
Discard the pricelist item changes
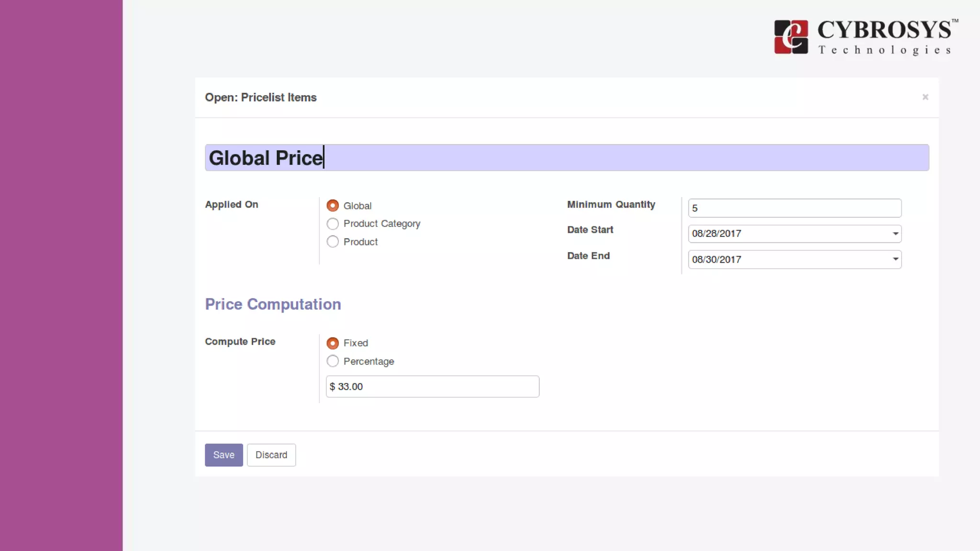point(271,455)
